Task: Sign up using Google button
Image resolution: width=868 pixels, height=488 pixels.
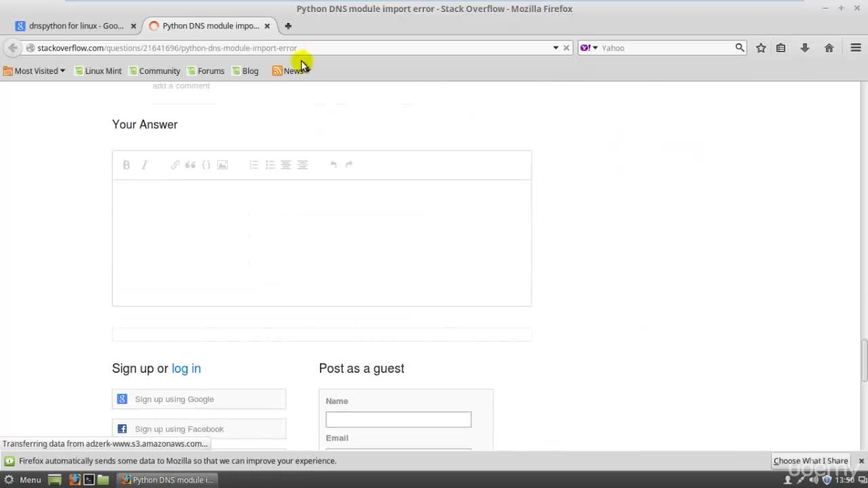Action: click(199, 399)
